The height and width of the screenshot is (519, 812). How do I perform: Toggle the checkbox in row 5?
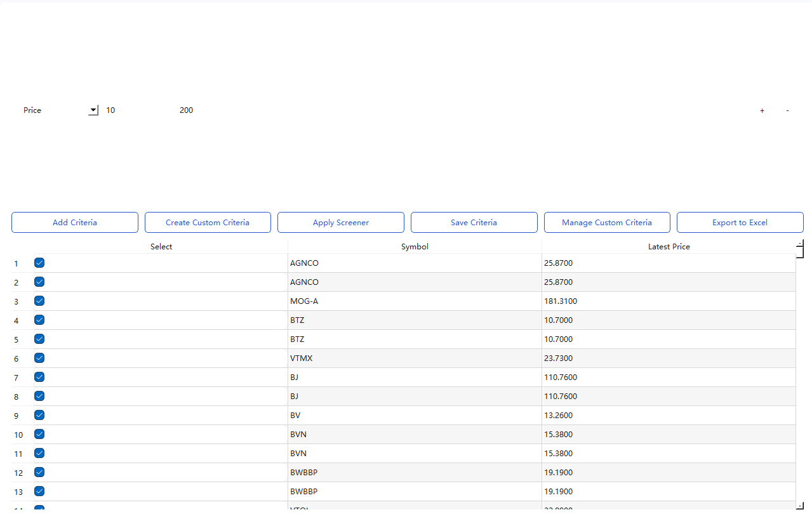[39, 339]
